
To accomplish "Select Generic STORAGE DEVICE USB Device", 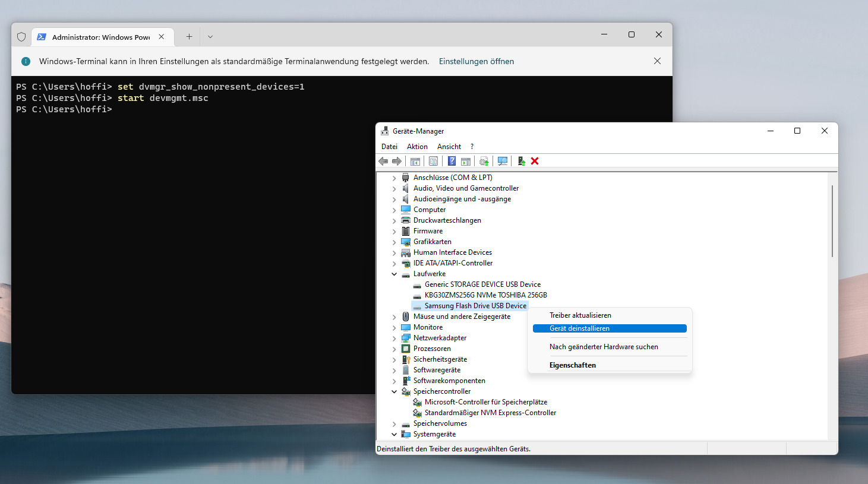I will (x=482, y=284).
